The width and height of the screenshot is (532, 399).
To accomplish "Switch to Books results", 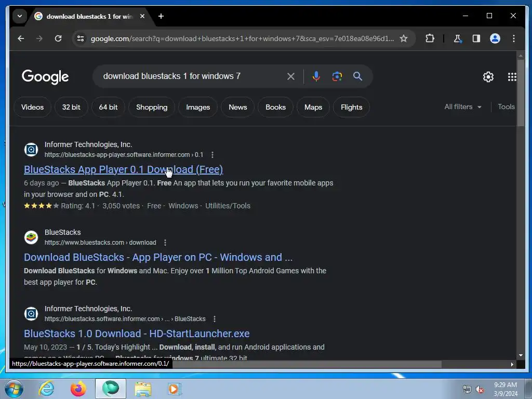I will point(275,107).
